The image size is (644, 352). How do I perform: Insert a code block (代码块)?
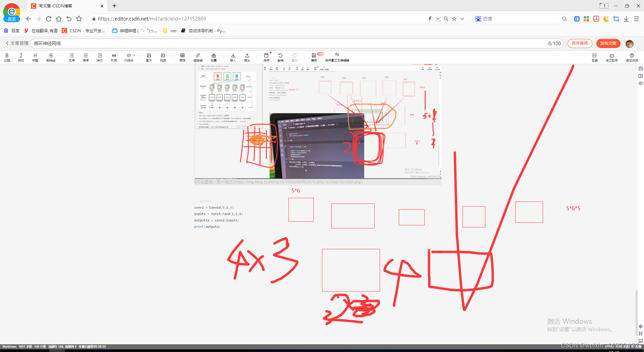[x=129, y=57]
